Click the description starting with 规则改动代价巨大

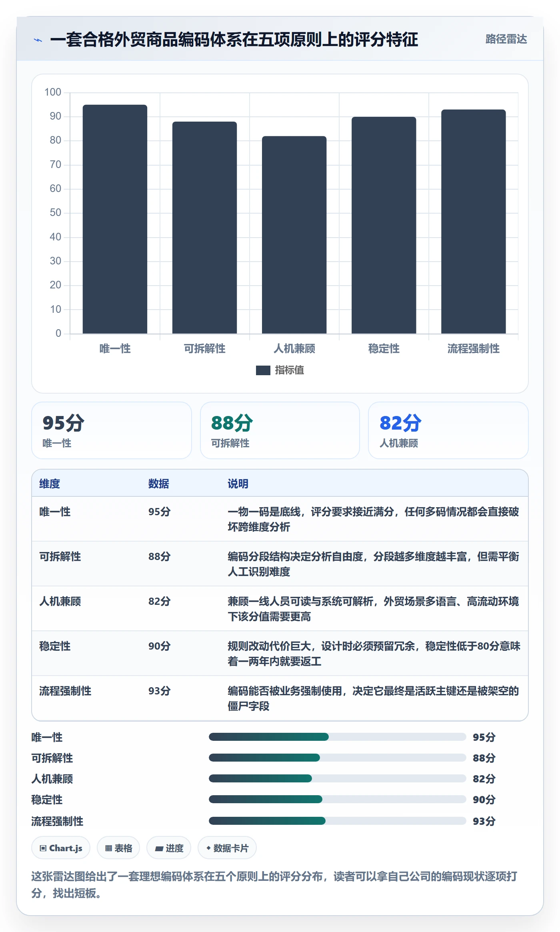click(374, 654)
